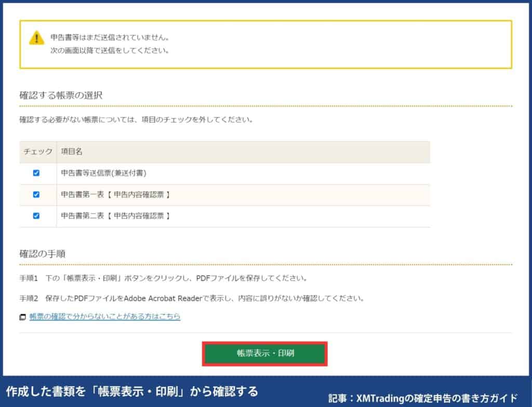Select the 申告書第二表【申告内容確認票】 row text
This screenshot has width=532, height=407.
(x=115, y=216)
